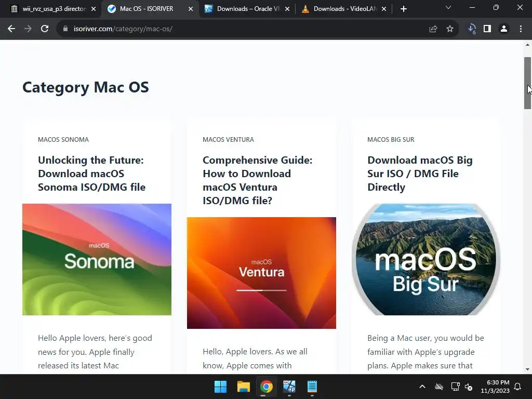Open Download macOS Big Sur ISO article
The image size is (532, 399).
(x=420, y=174)
